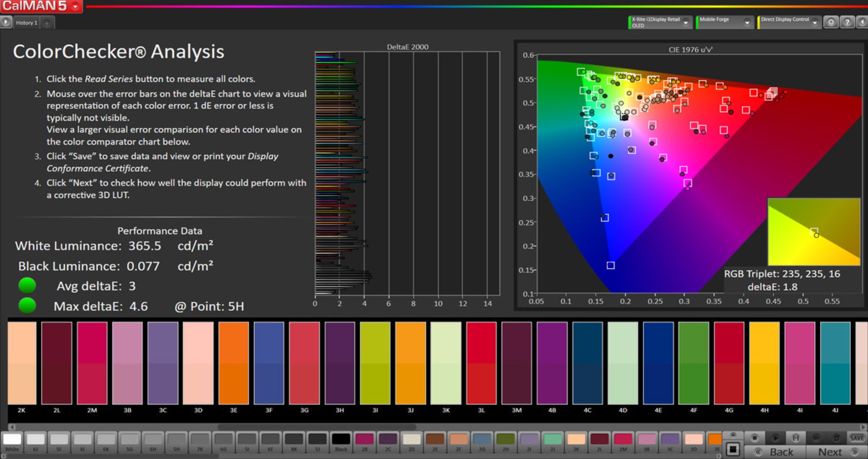Click the read single measurement icon
The height and width of the screenshot is (459, 868).
pyautogui.click(x=796, y=438)
